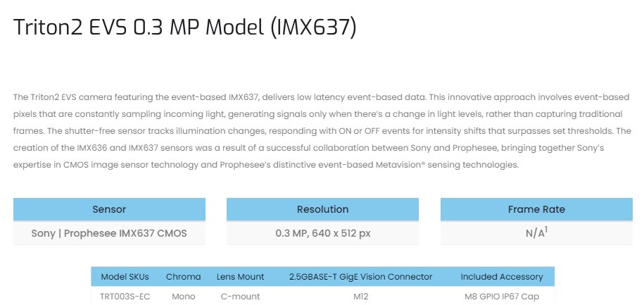The height and width of the screenshot is (305, 644).
Task: Click the Mono chroma cell
Action: click(x=183, y=296)
